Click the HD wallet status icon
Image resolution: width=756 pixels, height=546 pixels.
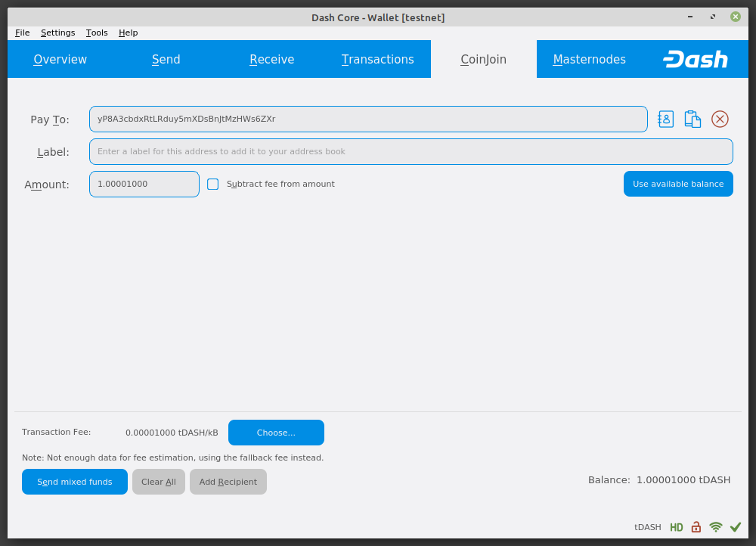click(677, 527)
